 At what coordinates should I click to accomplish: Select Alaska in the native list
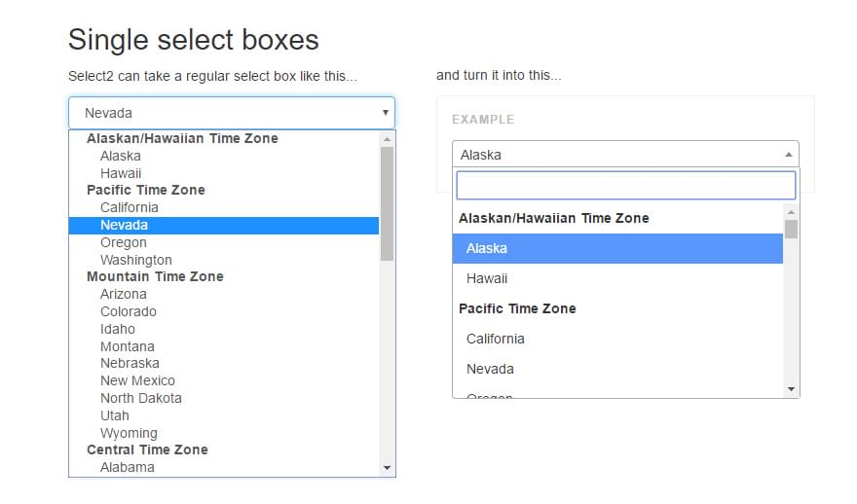coord(121,156)
